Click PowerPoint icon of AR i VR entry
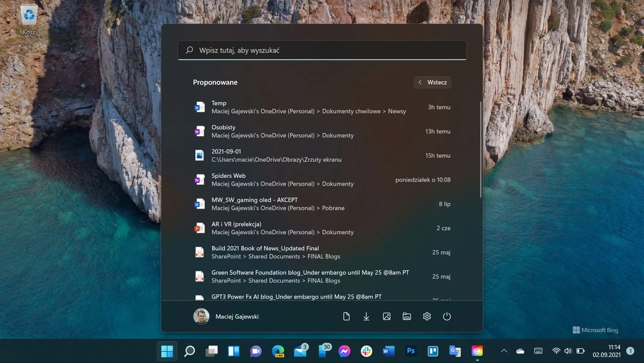The height and width of the screenshot is (363, 644). click(199, 228)
